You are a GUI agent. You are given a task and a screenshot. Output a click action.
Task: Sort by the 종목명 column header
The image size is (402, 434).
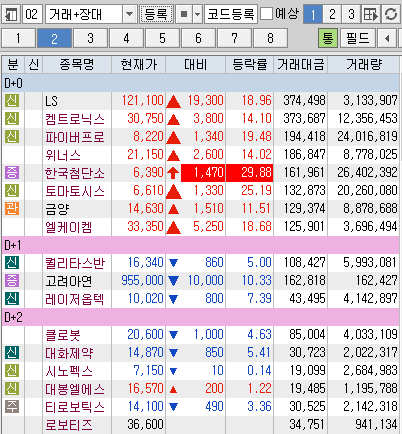pos(77,64)
